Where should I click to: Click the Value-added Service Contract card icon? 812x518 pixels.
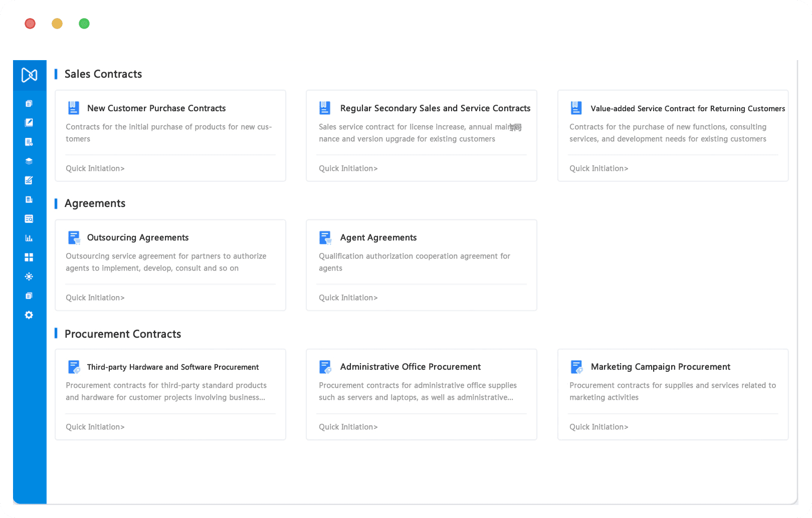tap(576, 108)
